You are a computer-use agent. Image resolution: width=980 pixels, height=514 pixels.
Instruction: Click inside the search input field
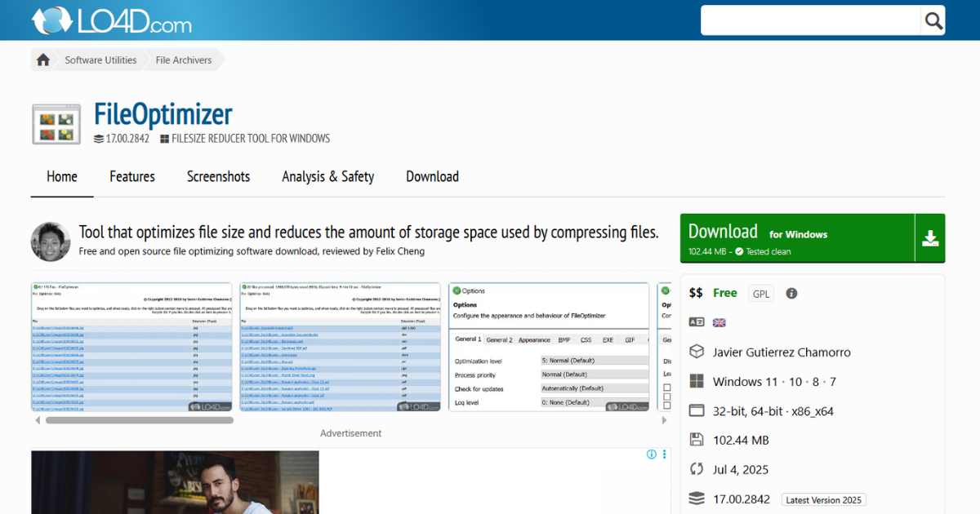(x=808, y=20)
